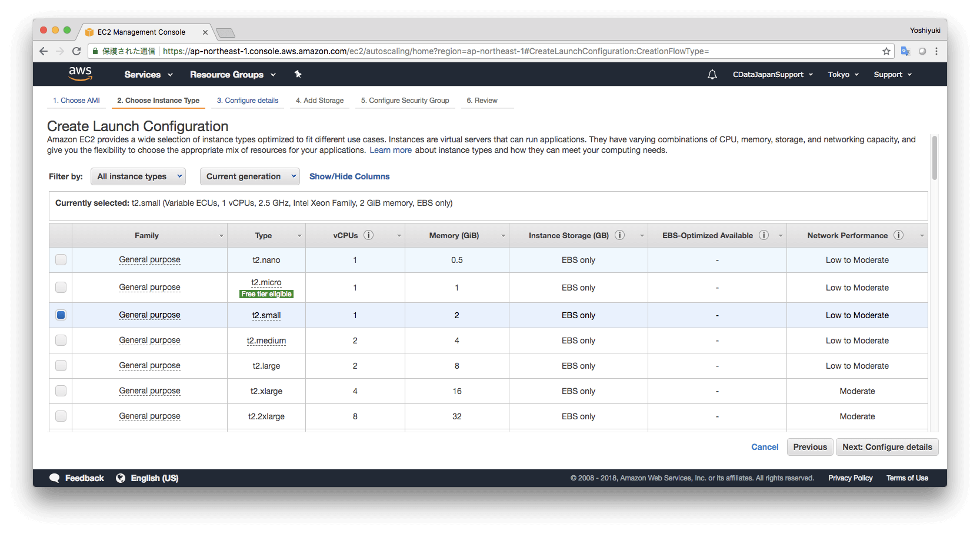Select the t2.micro instance checkbox

point(61,288)
